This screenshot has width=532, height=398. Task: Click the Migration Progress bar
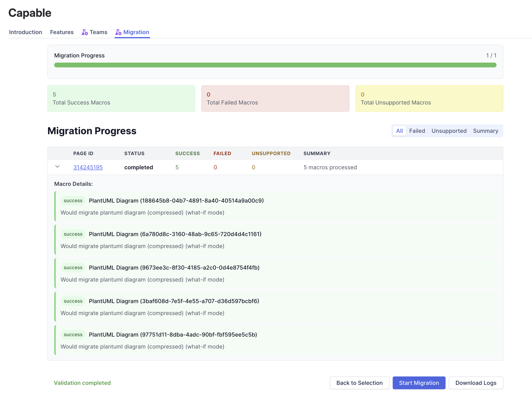pos(275,65)
